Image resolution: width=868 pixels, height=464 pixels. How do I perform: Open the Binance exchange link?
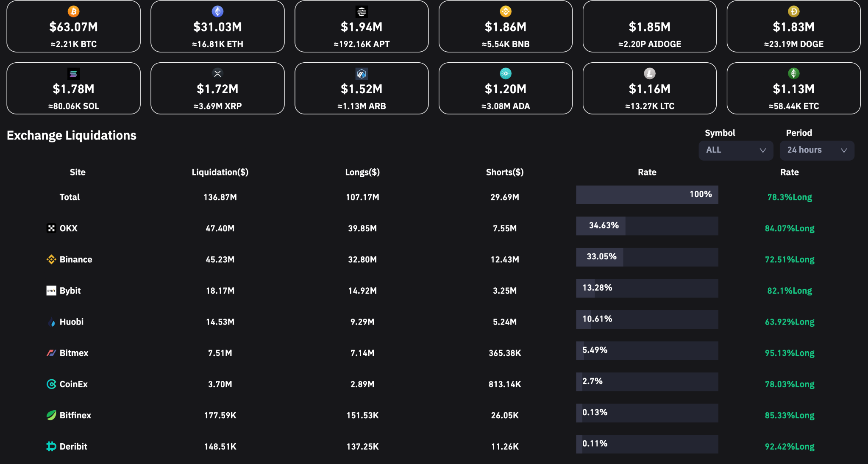(75, 259)
